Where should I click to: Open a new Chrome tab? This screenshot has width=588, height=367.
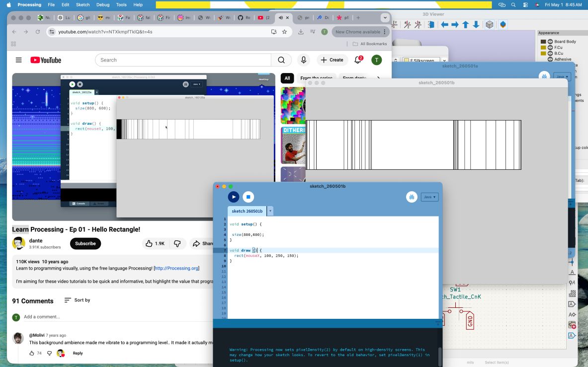click(358, 17)
